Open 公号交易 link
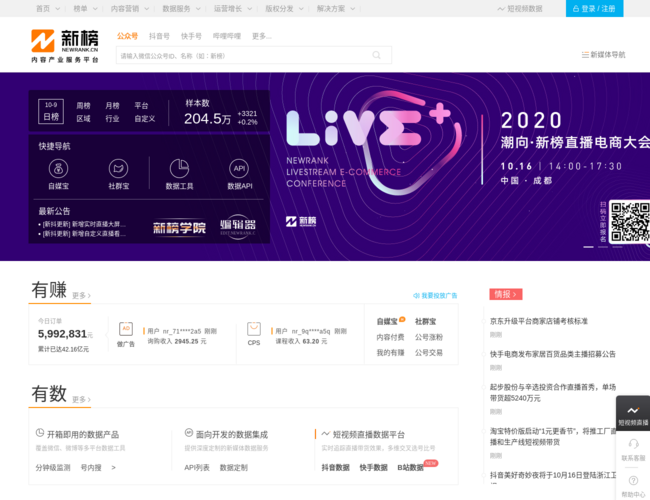Screen dimensions: 650x500 [429, 353]
